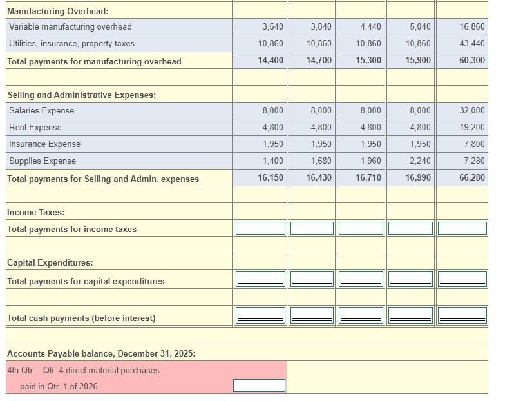532x401 pixels.
Task: Click insurance yearly total 7,800
Action: pyautogui.click(x=474, y=144)
